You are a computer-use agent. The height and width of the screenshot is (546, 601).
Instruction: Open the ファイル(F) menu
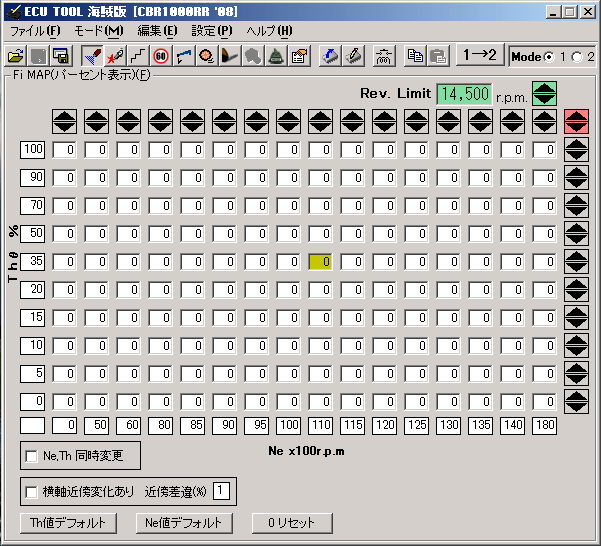[35, 31]
